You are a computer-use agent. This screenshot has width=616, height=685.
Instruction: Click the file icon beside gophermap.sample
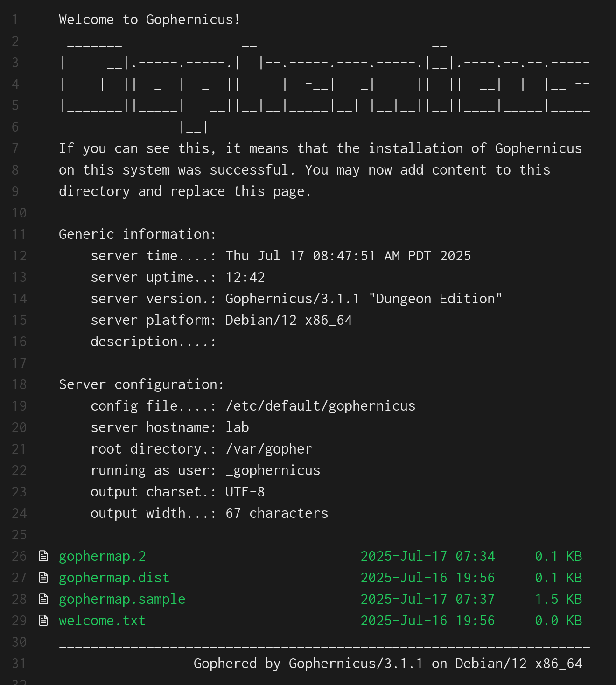[43, 599]
